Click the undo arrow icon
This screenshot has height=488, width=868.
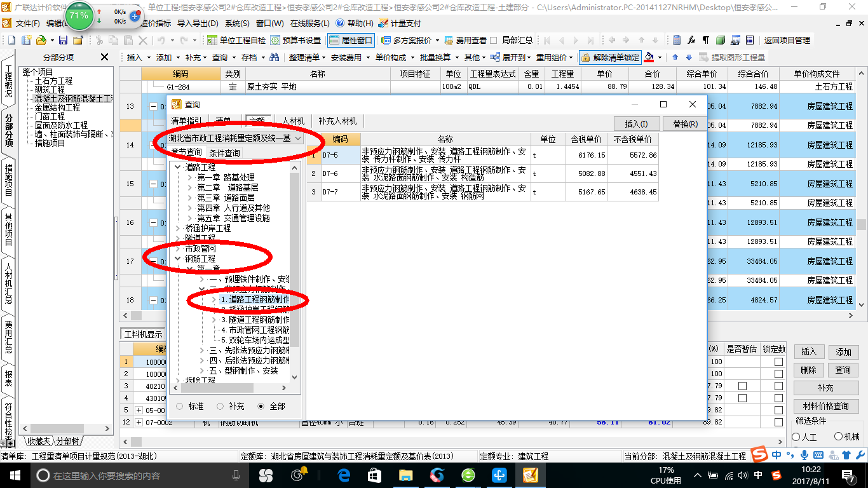pos(162,40)
